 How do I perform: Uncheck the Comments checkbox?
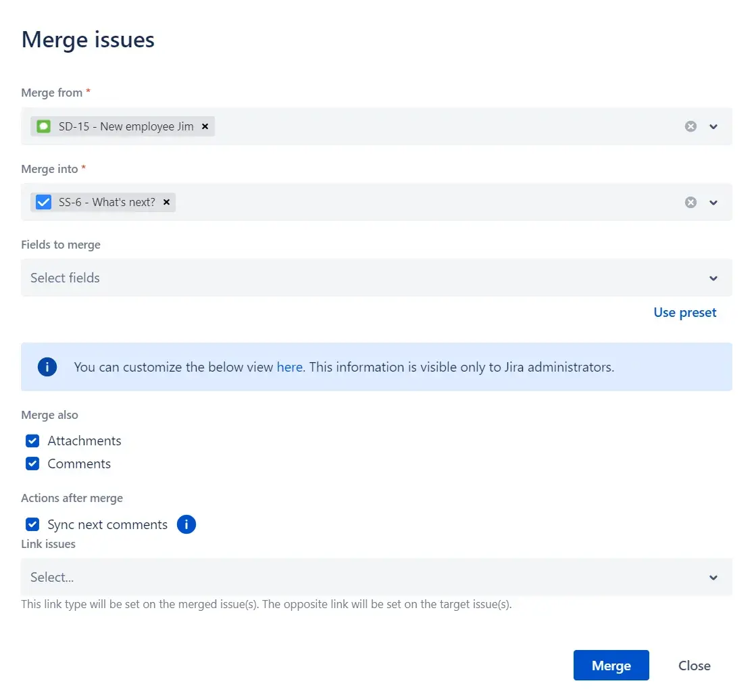(32, 464)
